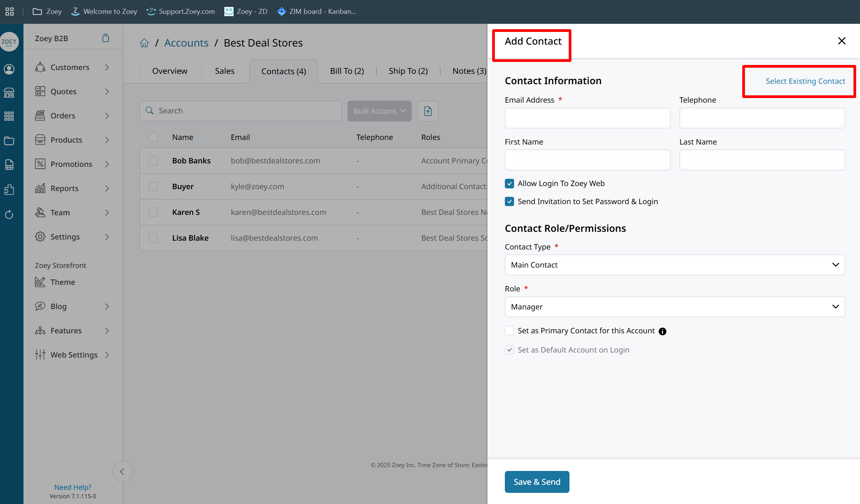Switch to the Contacts (4) tab
Viewport: 860px width, 504px height.
(284, 72)
